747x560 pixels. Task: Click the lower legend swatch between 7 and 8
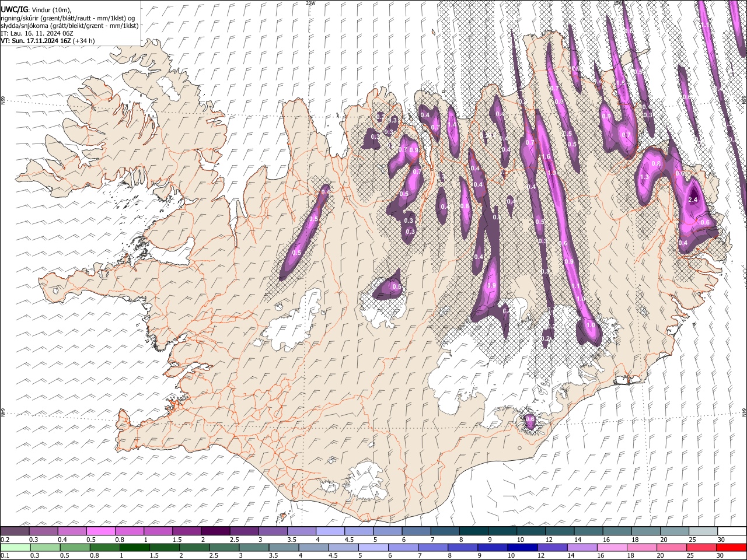pyautogui.click(x=433, y=547)
